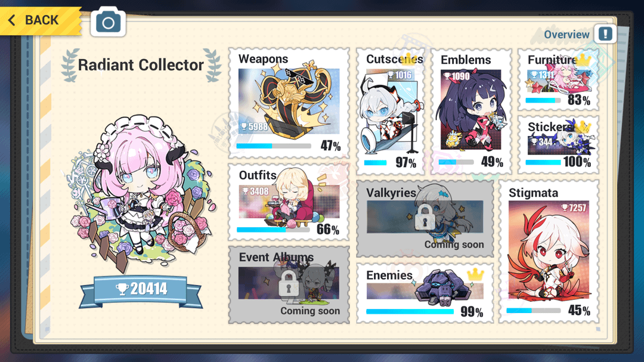Open the Outfits collection card

click(x=289, y=202)
